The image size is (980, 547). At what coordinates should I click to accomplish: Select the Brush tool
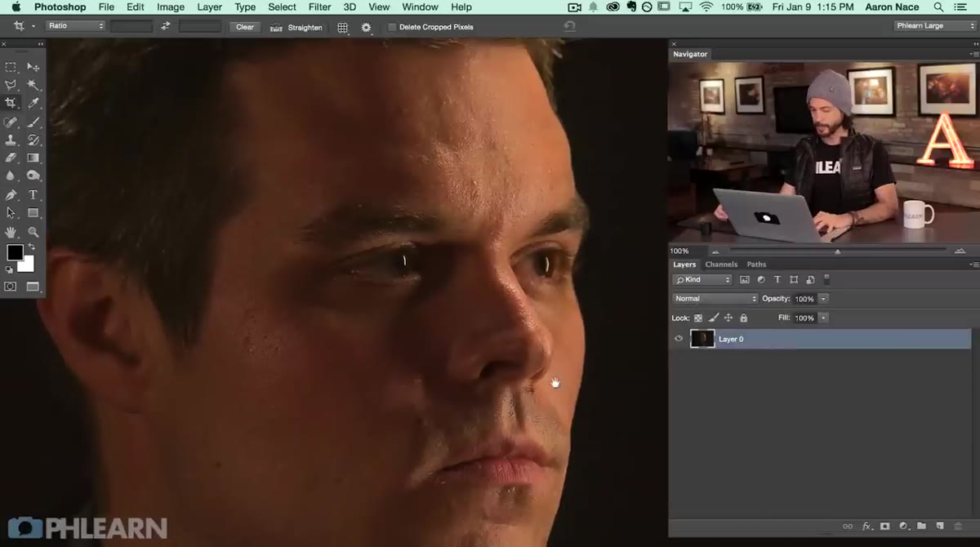pyautogui.click(x=33, y=122)
